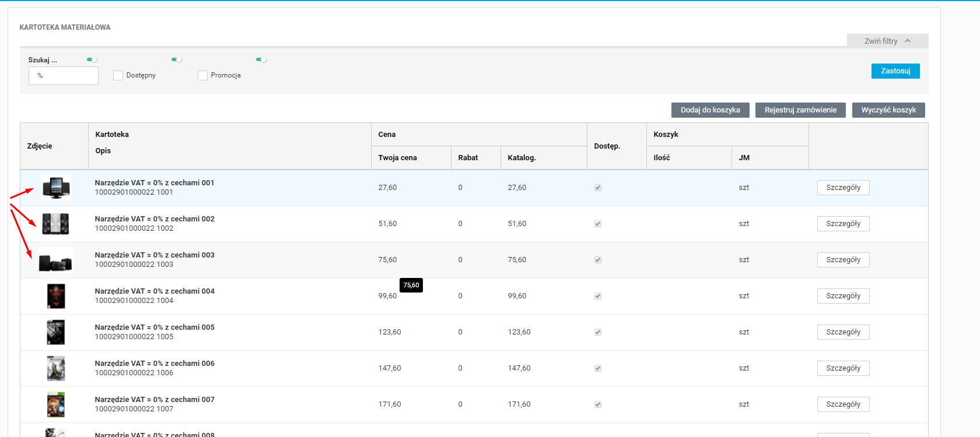Click Twoja cena value 51,60
Viewport: 980px width, 437px height.
tap(387, 224)
